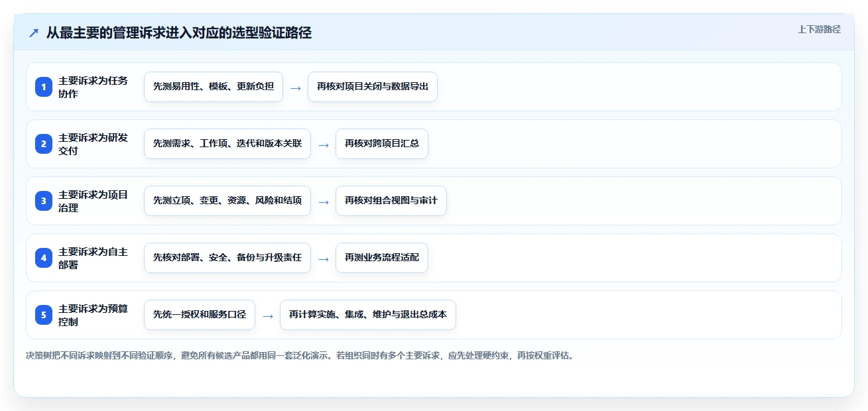Click the 先核对部署、安全、备份与升级责任 box

click(227, 258)
